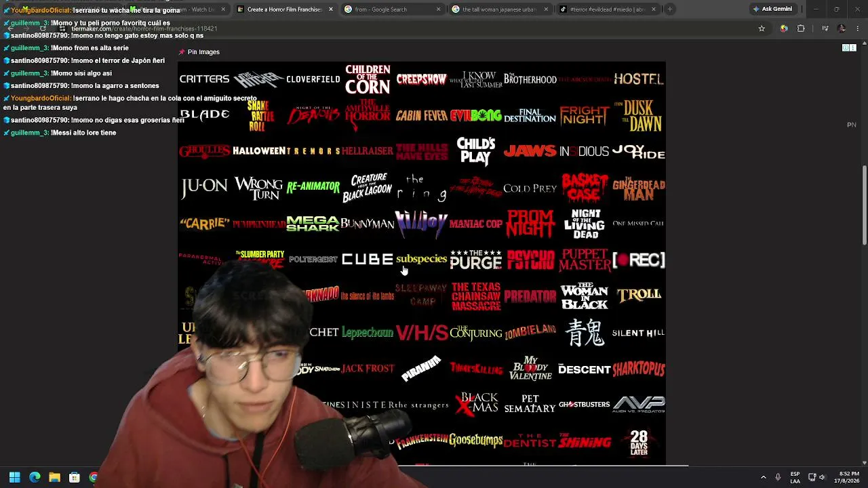The image size is (868, 488).
Task: Click the Pin Images button
Action: 199,52
